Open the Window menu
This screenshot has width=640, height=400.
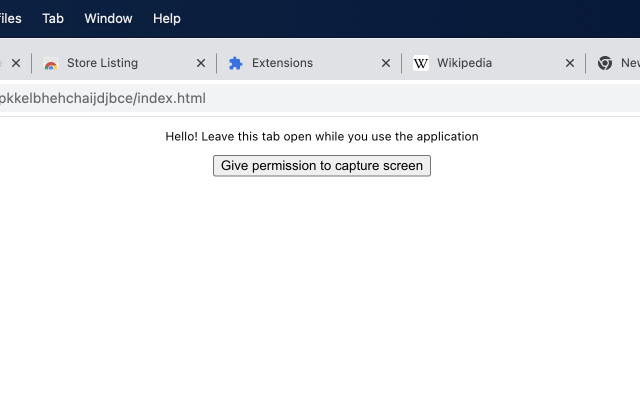[x=108, y=18]
